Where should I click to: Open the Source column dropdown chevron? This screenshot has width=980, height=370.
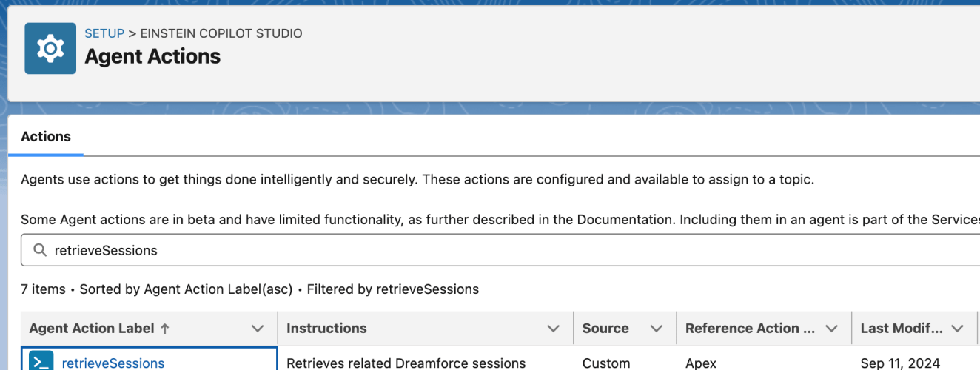click(656, 329)
